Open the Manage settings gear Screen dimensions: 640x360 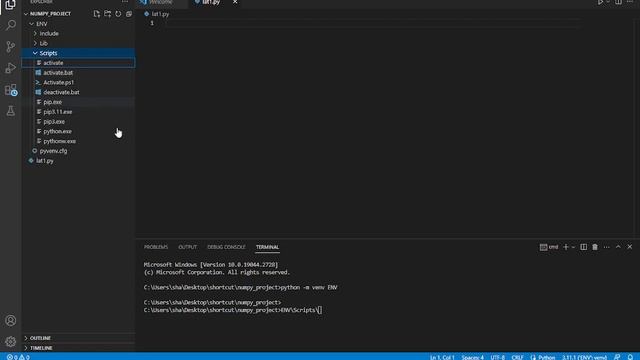11,342
